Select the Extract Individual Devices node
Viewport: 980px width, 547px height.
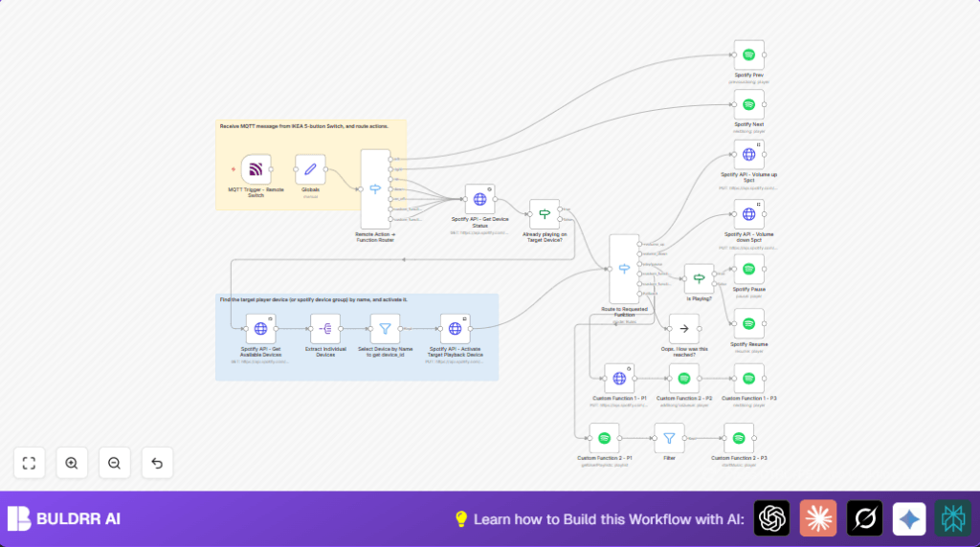(325, 328)
